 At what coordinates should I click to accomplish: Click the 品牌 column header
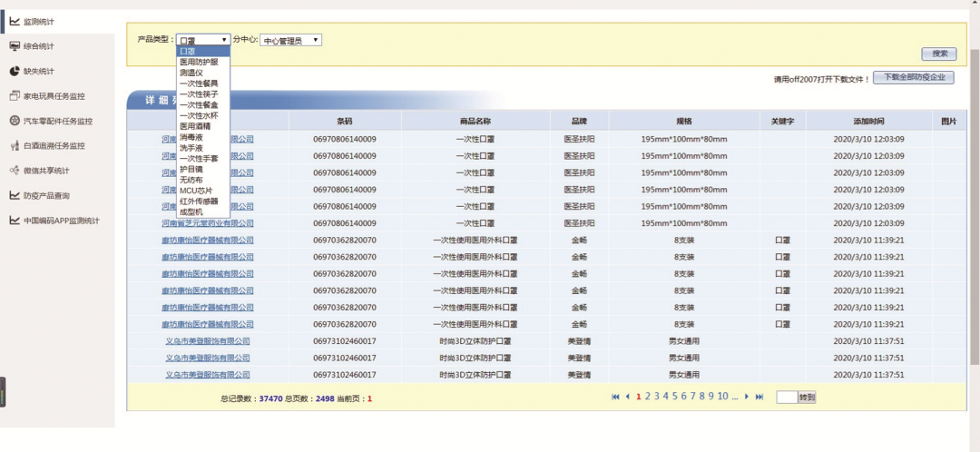pyautogui.click(x=579, y=122)
